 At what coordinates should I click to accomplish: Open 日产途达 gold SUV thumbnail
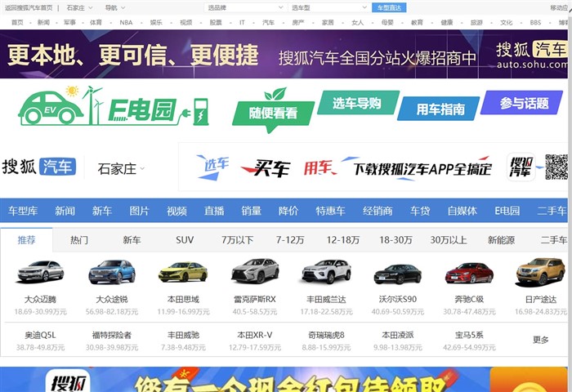pyautogui.click(x=541, y=271)
